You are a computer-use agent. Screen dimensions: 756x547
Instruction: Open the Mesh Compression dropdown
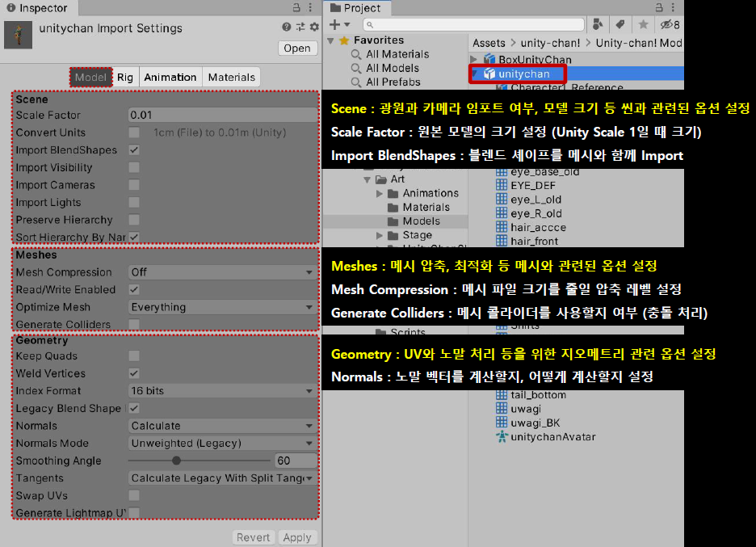click(x=223, y=272)
